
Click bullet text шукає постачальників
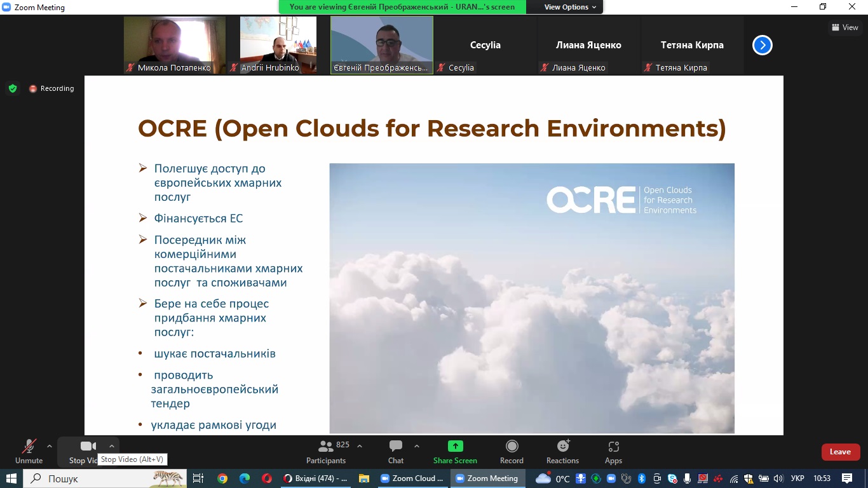pos(215,353)
